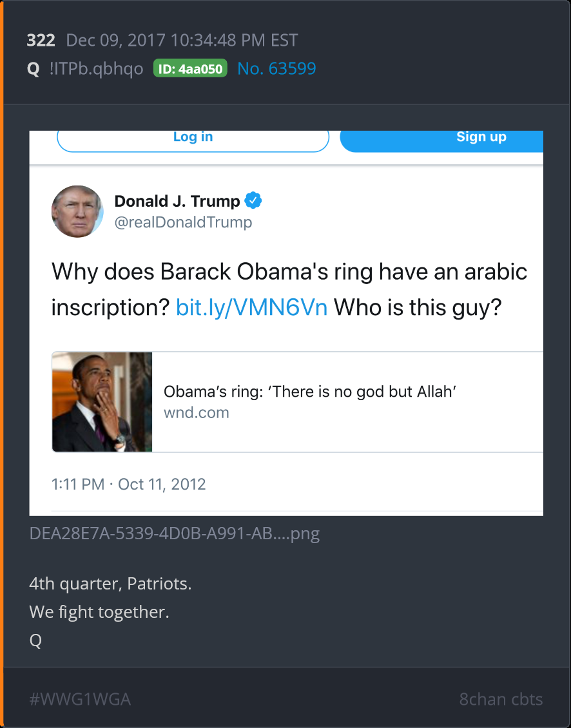Open the Obama photo thumbnail in link card

click(102, 401)
